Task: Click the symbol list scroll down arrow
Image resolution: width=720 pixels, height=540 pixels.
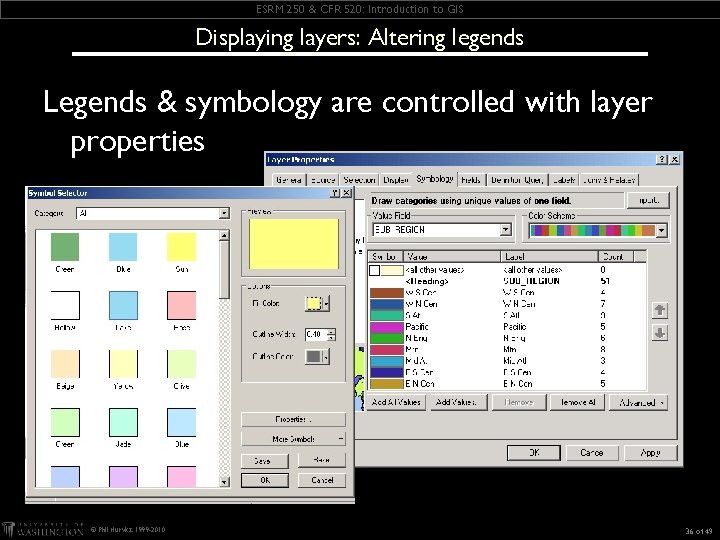Action: 224,482
